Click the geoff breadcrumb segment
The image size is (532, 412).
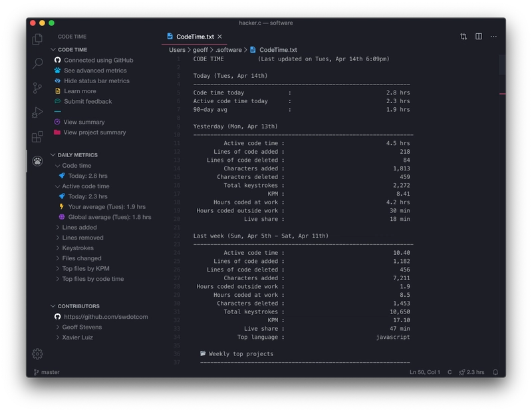200,50
